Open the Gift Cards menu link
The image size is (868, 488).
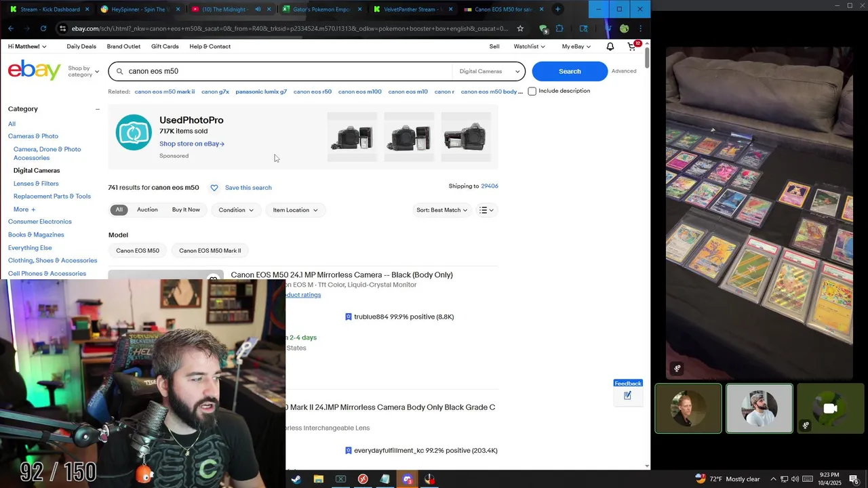(x=165, y=46)
